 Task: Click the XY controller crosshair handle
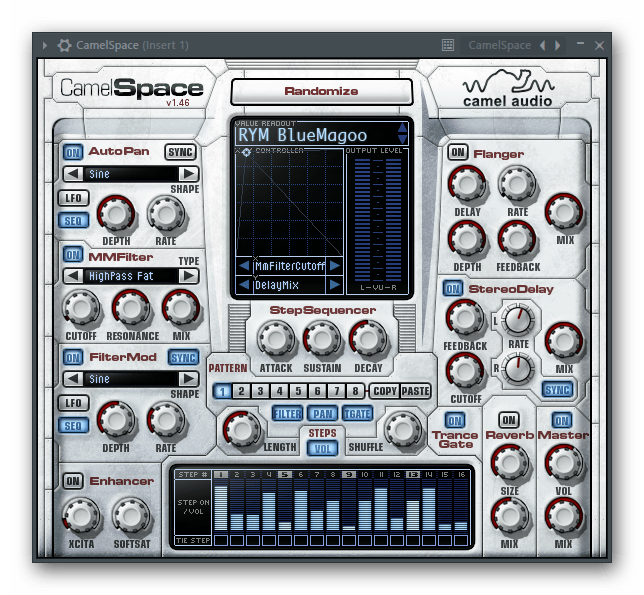(246, 153)
